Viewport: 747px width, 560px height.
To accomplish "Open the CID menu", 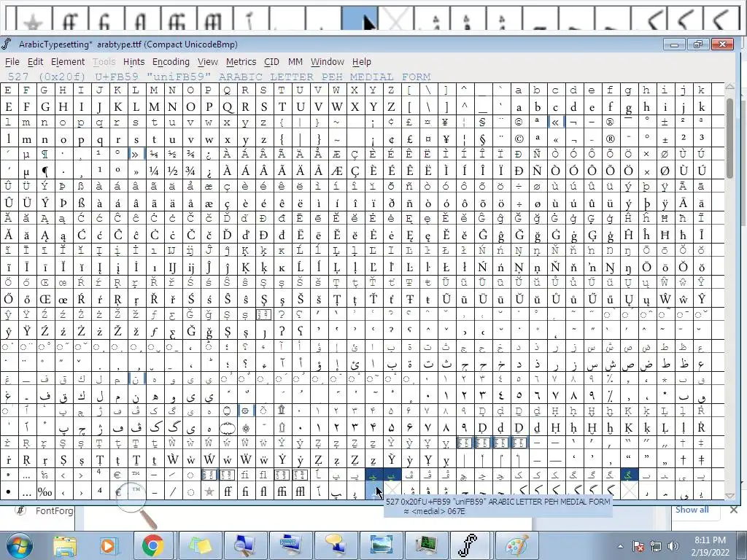I will (x=271, y=61).
